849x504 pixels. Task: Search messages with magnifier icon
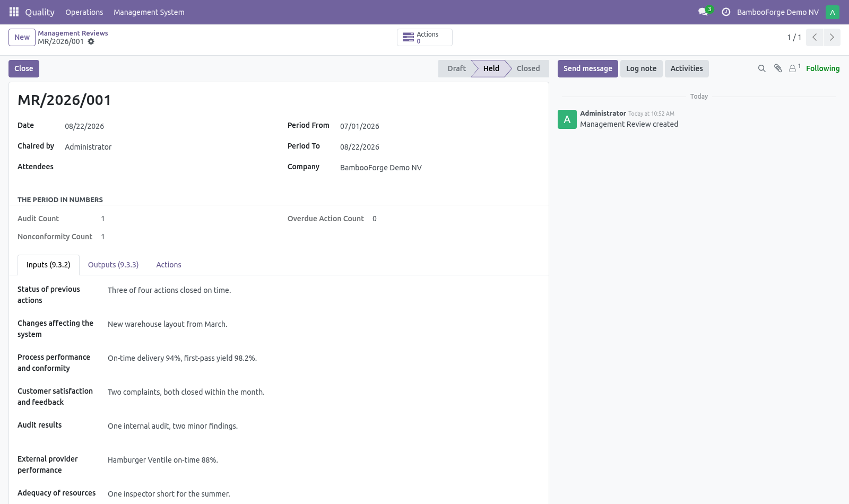762,68
